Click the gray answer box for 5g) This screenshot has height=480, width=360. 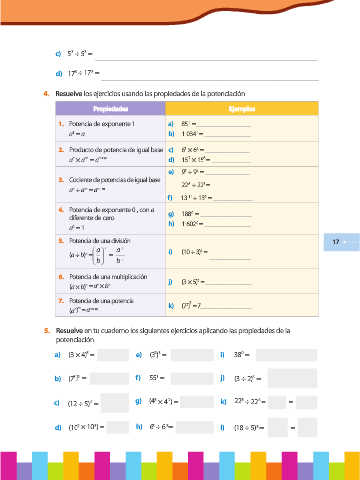pyautogui.click(x=197, y=402)
